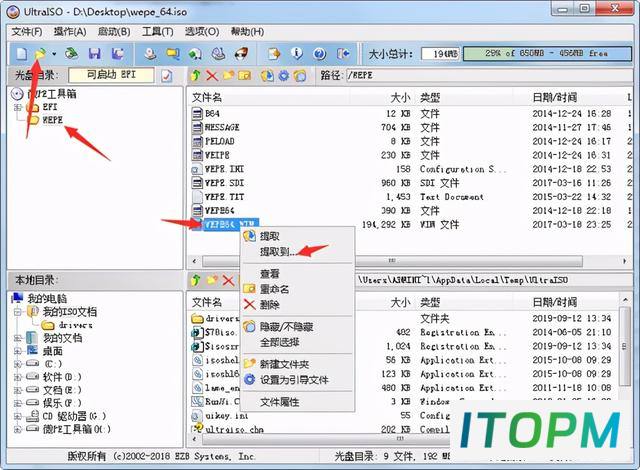The image size is (640, 470).
Task: Choose 新建文件夹 in the context menu
Action: coord(298,364)
